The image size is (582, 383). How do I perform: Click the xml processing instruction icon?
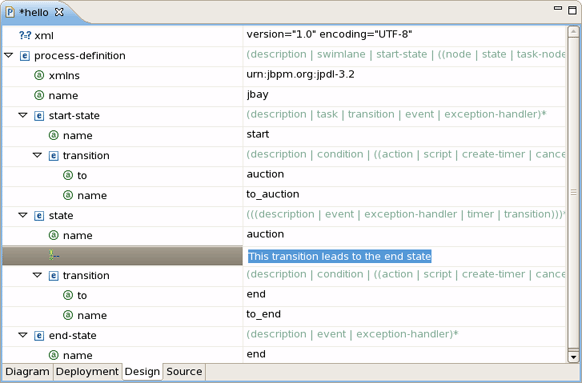[x=25, y=36]
